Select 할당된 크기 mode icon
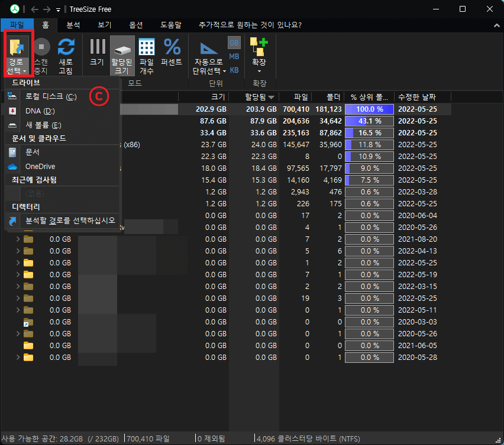Image resolution: width=504 pixels, height=445 pixels. (x=122, y=50)
